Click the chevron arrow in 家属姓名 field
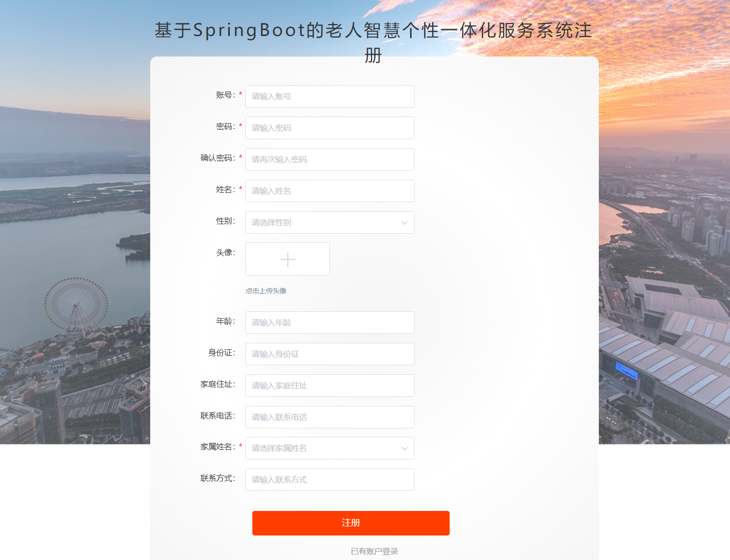730x560 pixels. coord(404,448)
